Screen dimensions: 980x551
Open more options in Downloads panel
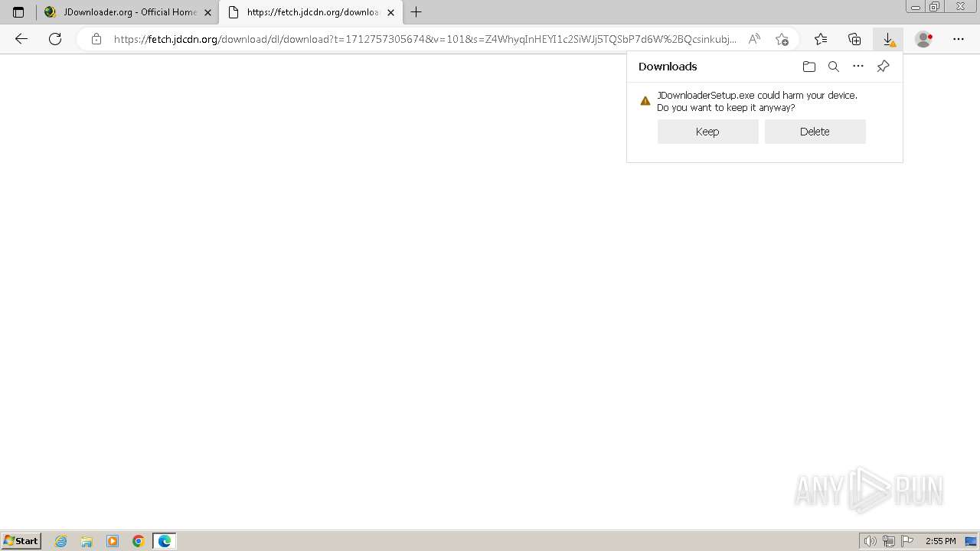click(858, 67)
